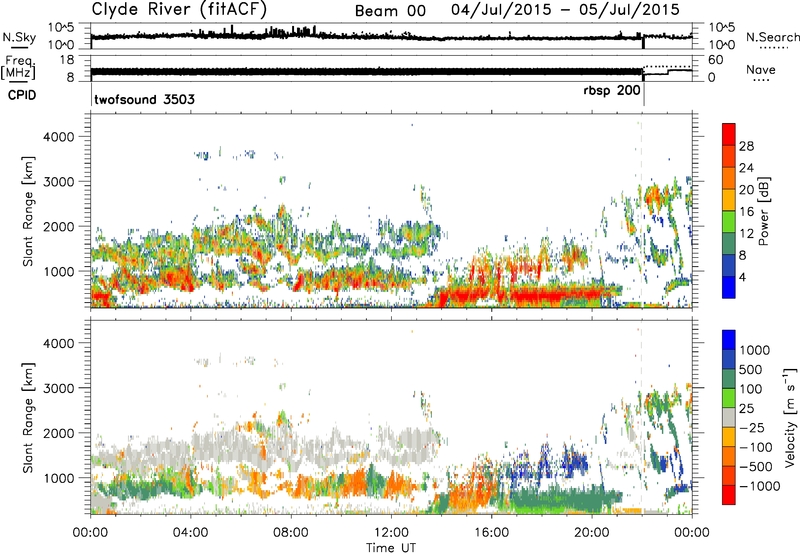Click the '3000' range tick of power panel
Screen dimensions: 800x554
(58, 182)
